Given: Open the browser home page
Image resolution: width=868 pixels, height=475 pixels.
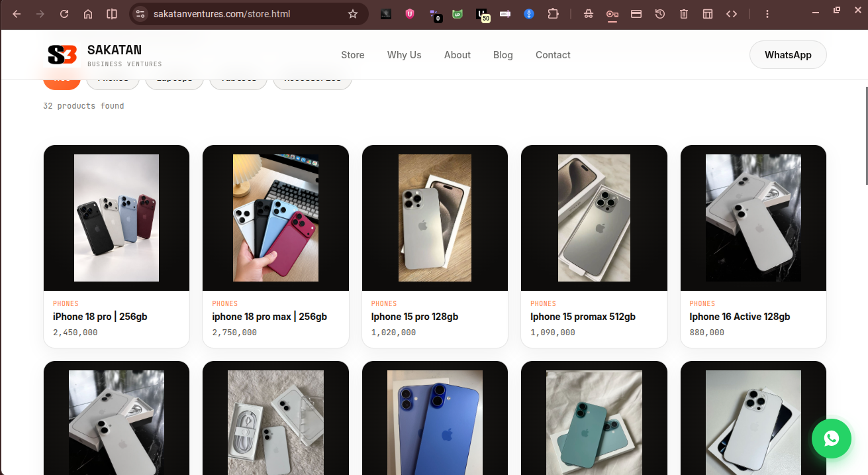Looking at the screenshot, I should click(x=88, y=14).
